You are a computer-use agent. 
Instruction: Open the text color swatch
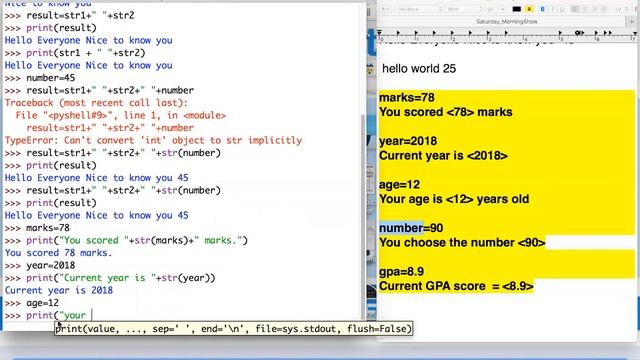[x=516, y=9]
